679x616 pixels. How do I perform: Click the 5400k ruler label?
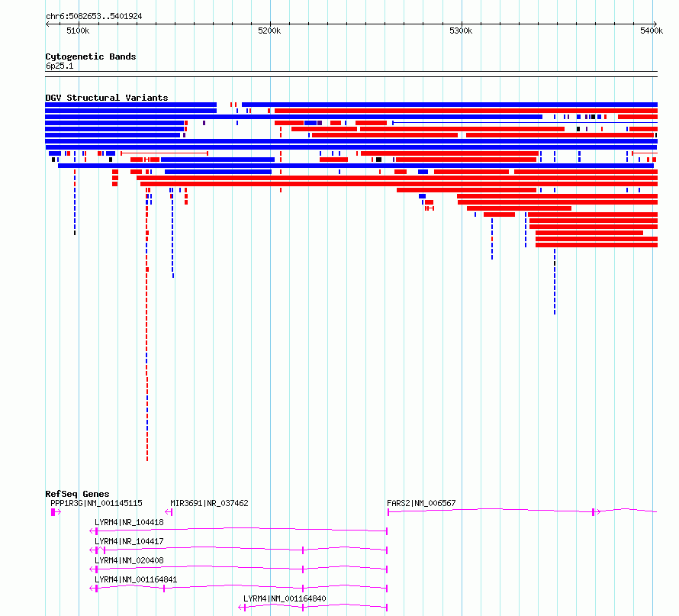coord(652,31)
